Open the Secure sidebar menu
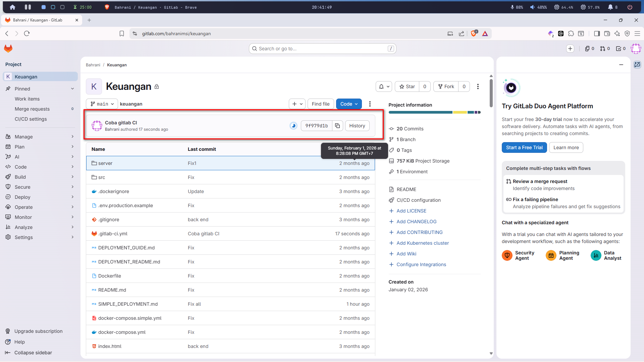 point(40,187)
